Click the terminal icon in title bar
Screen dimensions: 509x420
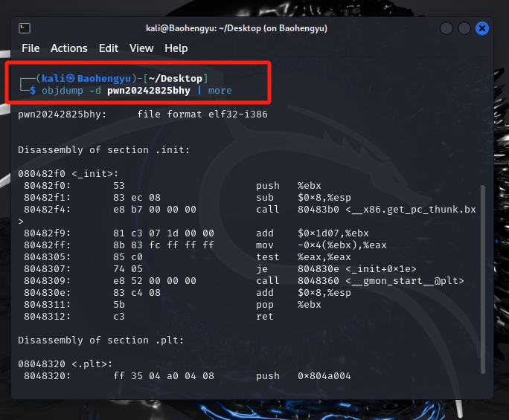[25, 28]
